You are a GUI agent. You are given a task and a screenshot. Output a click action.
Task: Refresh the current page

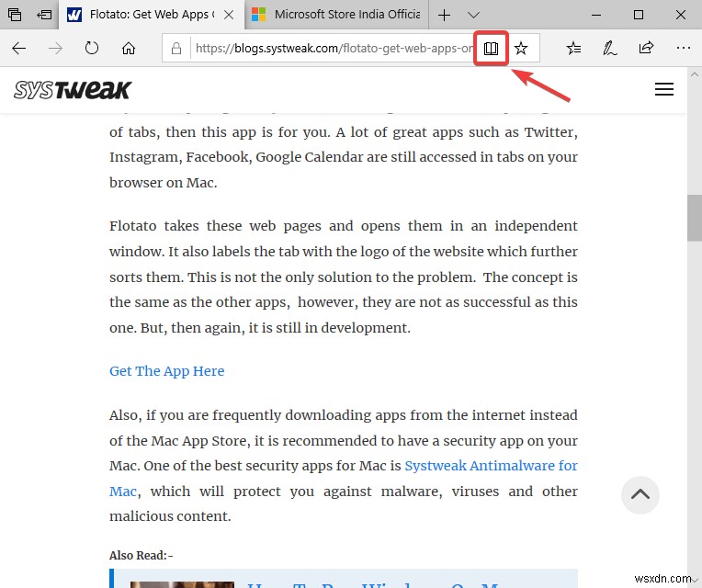[x=92, y=48]
